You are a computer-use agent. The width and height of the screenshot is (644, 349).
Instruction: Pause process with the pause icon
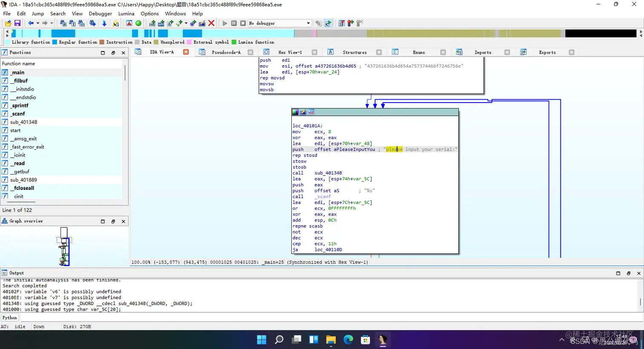234,23
